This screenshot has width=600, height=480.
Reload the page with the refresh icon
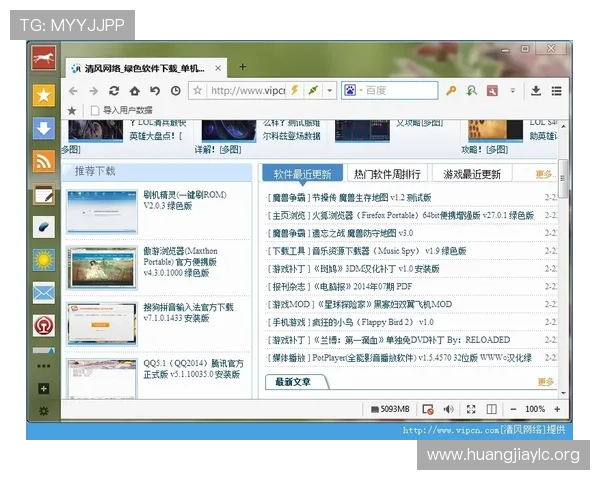pos(114,91)
